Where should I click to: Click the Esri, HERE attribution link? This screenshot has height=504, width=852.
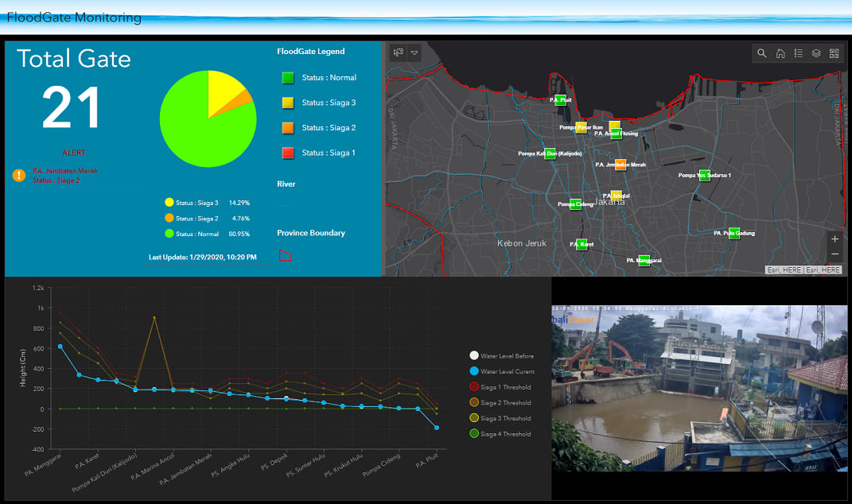point(803,270)
